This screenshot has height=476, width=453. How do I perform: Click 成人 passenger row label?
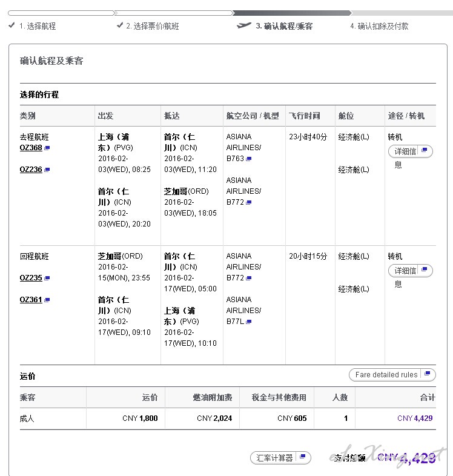tap(27, 418)
